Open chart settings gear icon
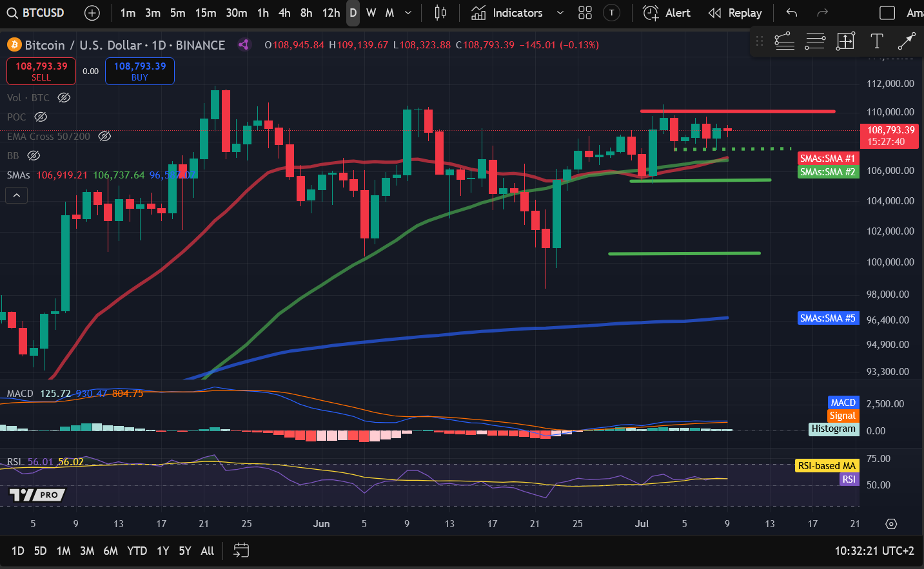Viewport: 924px width, 569px height. coord(892,524)
